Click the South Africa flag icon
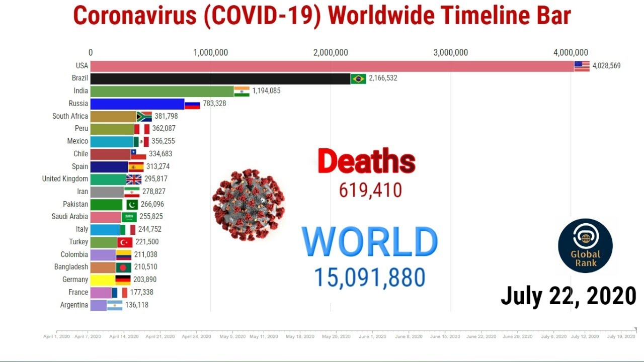The width and height of the screenshot is (644, 362). pyautogui.click(x=144, y=116)
